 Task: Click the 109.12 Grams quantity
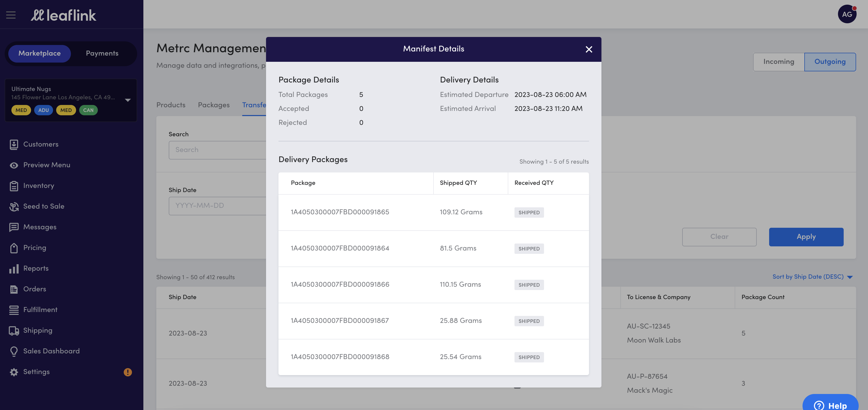click(x=461, y=212)
